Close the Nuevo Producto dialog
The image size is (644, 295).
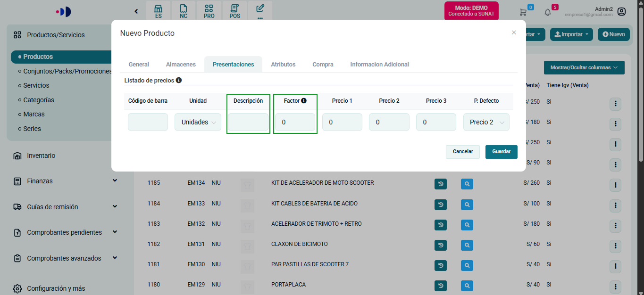click(514, 33)
